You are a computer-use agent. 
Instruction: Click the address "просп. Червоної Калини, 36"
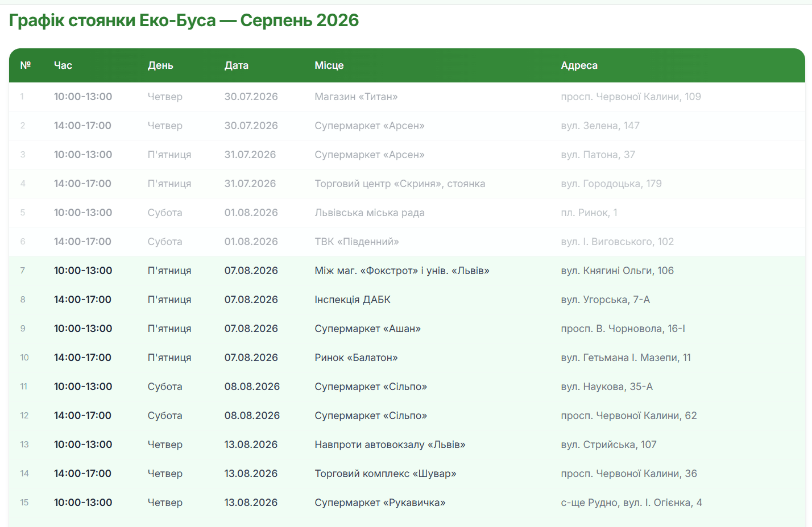(x=629, y=474)
